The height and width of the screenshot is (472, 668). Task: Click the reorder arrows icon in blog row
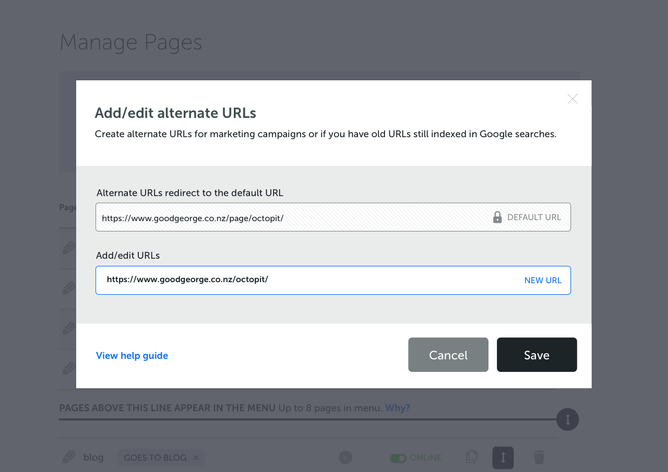(x=504, y=457)
